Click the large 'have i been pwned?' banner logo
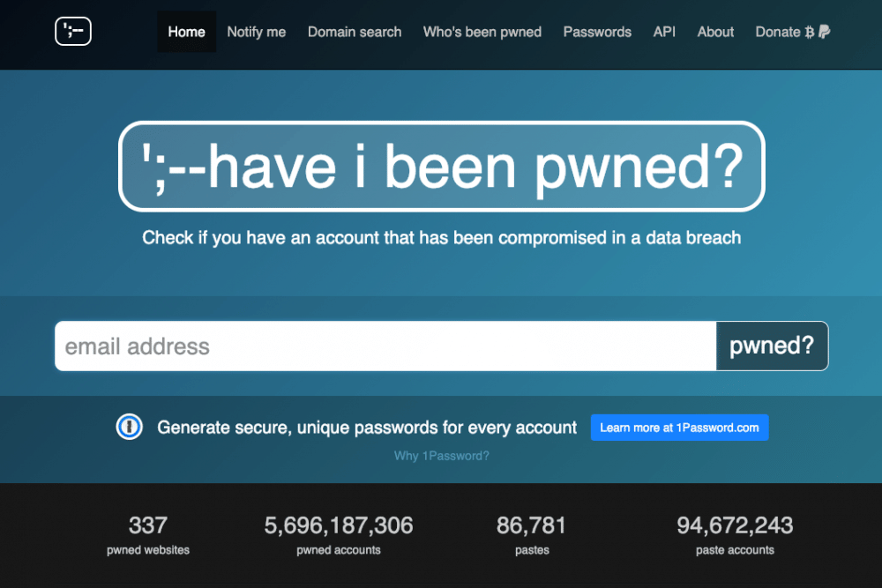Screen dimensions: 882x588 point(441,167)
